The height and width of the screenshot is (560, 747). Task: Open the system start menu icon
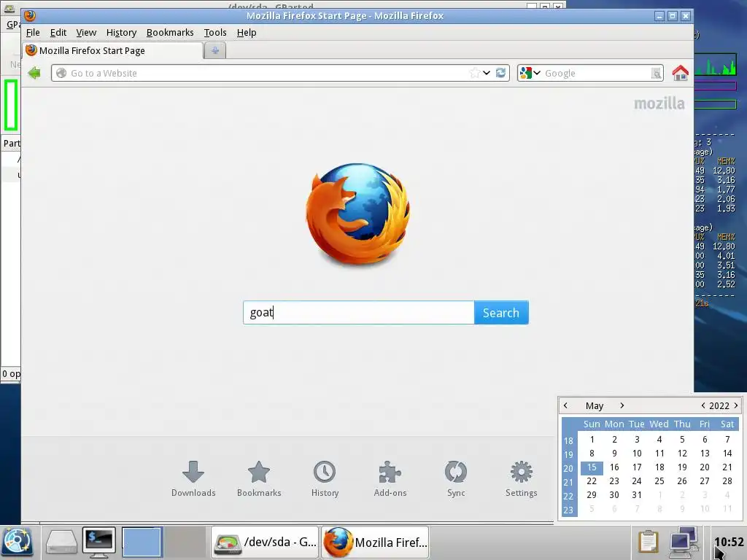18,542
